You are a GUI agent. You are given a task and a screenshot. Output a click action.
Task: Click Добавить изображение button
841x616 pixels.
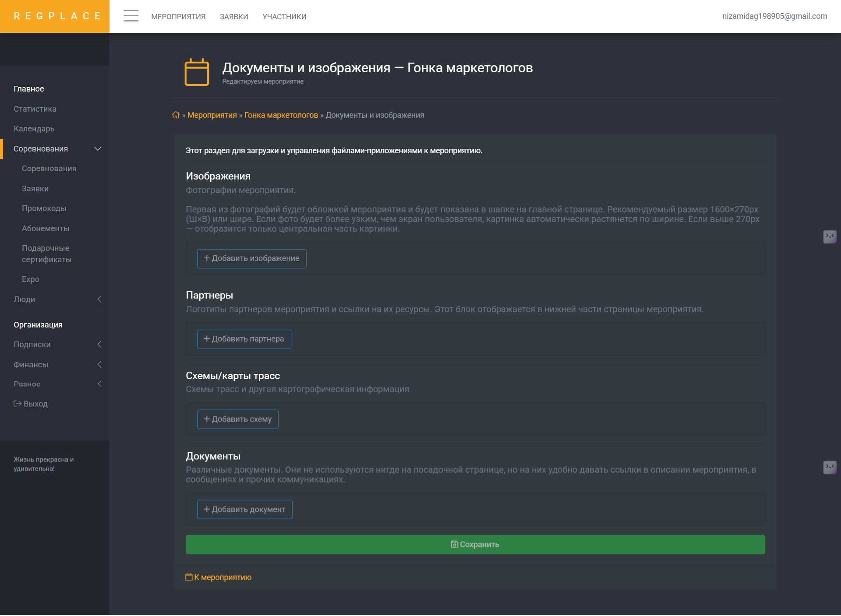pos(251,258)
